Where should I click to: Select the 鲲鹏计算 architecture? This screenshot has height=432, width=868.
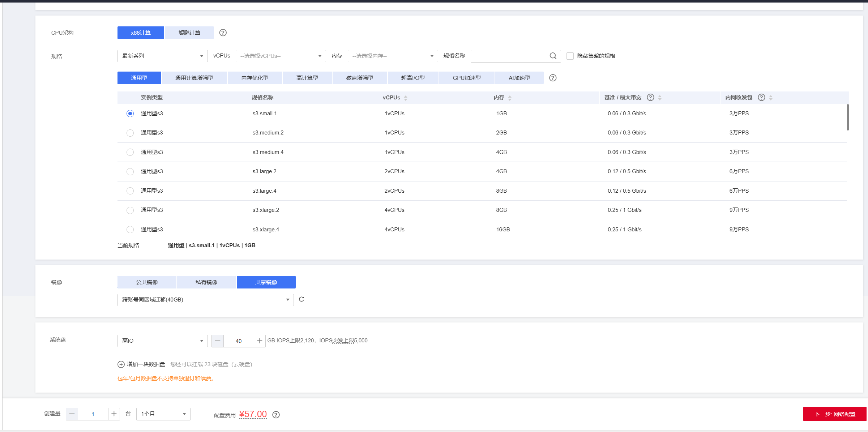click(189, 33)
